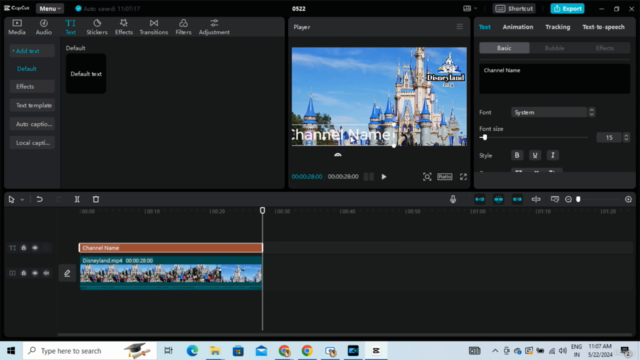This screenshot has width=640, height=360.
Task: Switch to the Tracking tab
Action: point(558,27)
